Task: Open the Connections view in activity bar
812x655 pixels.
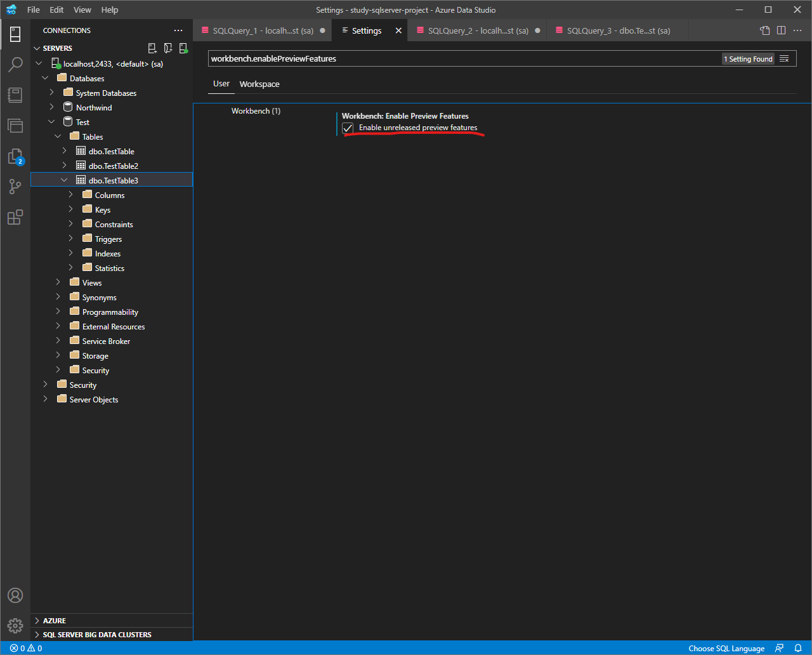Action: (15, 34)
